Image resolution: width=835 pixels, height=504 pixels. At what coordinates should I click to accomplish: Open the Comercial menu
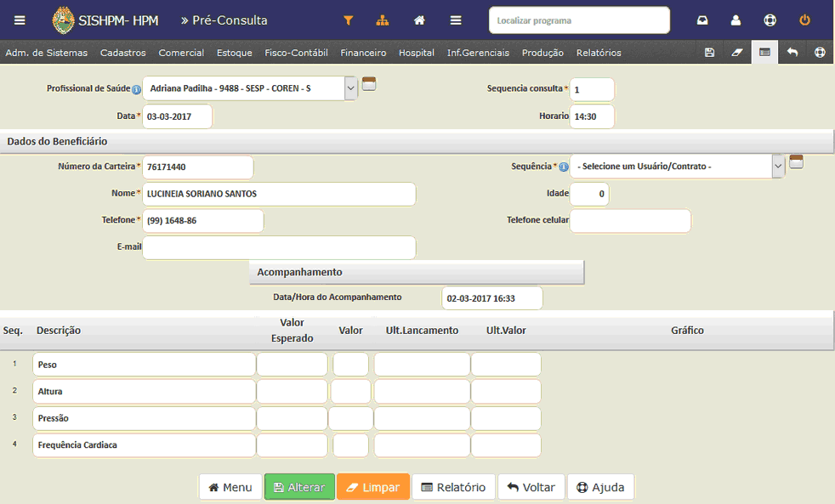181,53
